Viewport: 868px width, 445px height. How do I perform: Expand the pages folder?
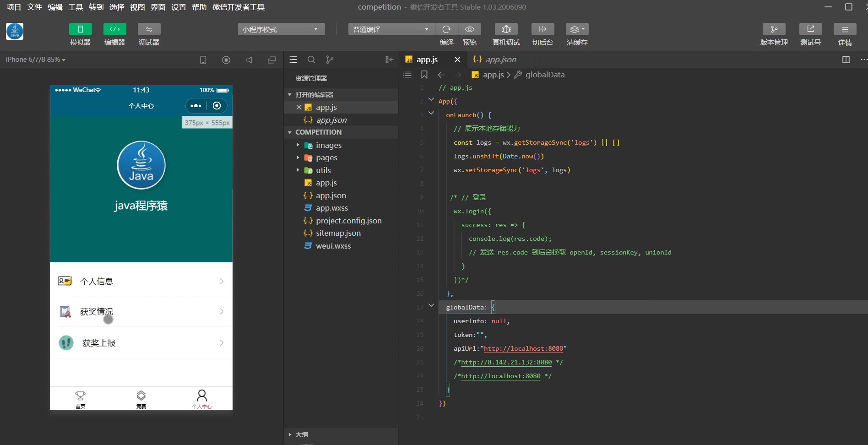[x=326, y=157]
